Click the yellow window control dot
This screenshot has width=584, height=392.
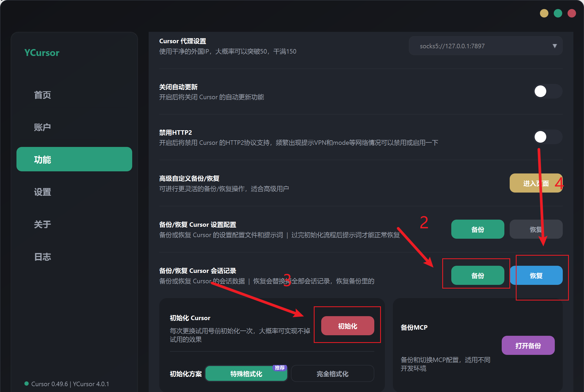(544, 13)
